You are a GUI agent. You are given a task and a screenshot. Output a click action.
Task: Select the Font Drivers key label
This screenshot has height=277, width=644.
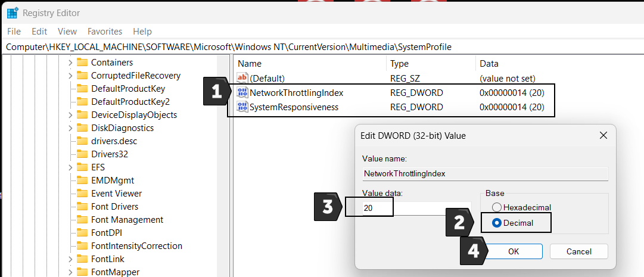(114, 207)
